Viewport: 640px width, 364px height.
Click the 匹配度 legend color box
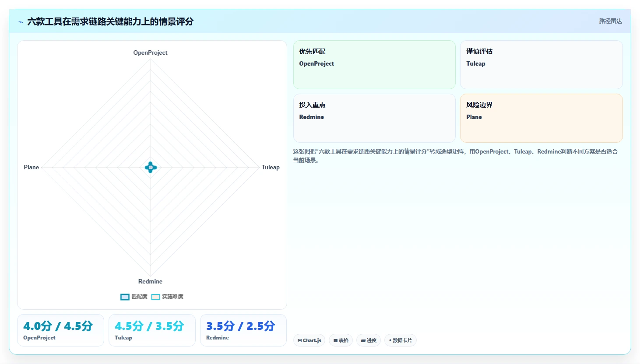(125, 297)
